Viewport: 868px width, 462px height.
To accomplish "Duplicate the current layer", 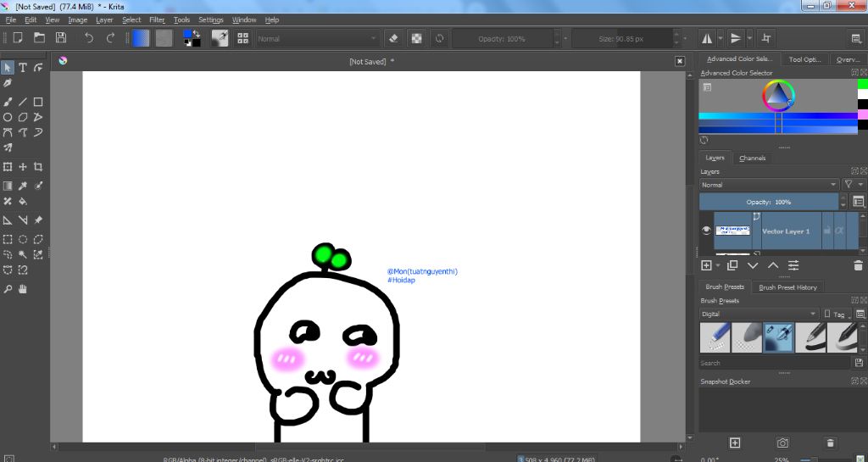I will (x=732, y=265).
